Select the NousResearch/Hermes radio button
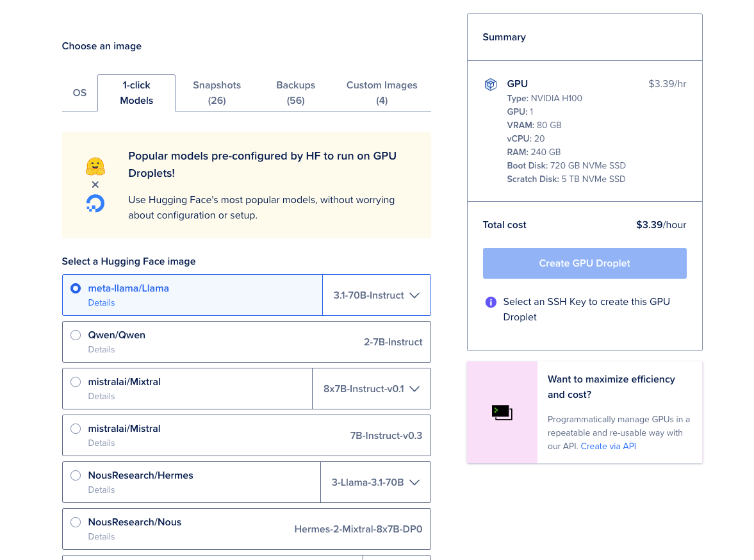 pyautogui.click(x=76, y=475)
